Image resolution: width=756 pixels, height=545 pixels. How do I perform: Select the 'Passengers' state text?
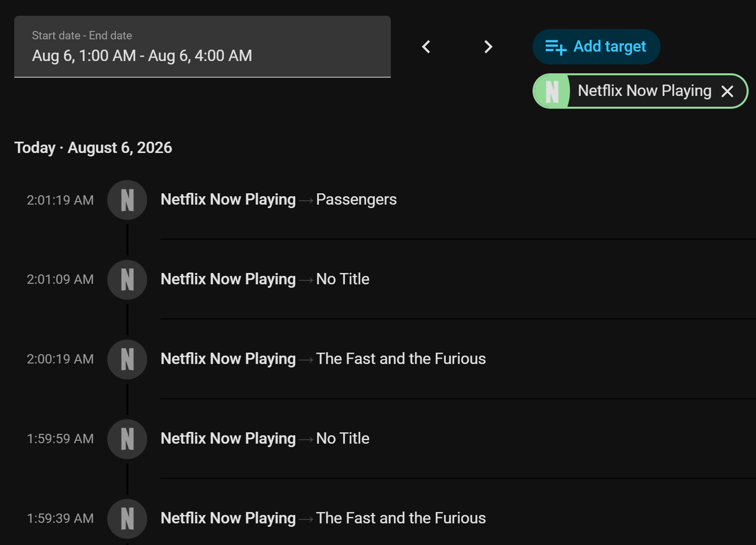[x=356, y=200]
